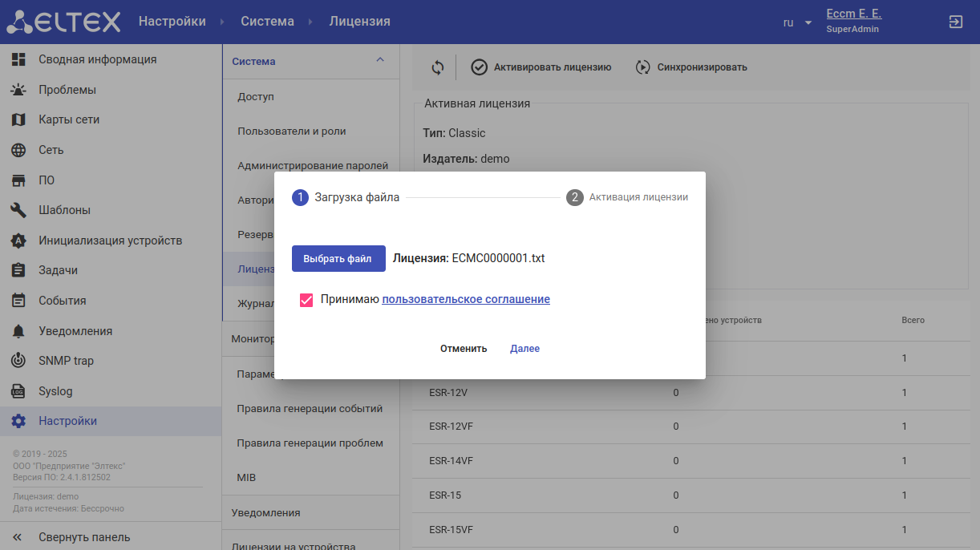This screenshot has width=980, height=550.
Task: Open Правила генерации событий menu item
Action: coord(310,408)
